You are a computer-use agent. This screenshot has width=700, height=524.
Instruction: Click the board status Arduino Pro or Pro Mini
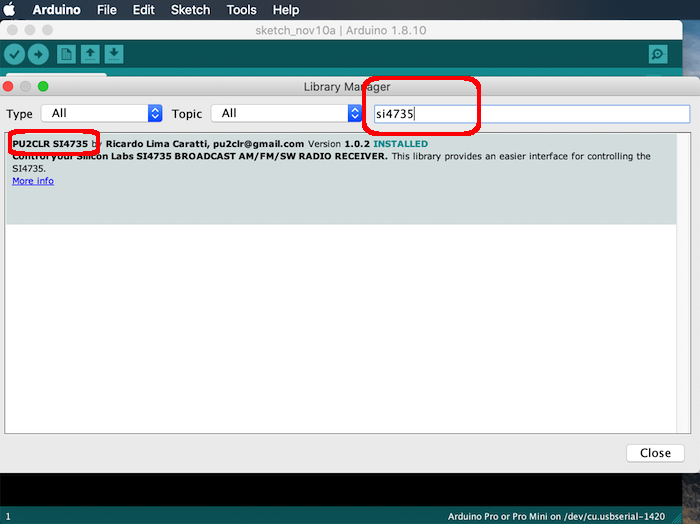click(556, 516)
